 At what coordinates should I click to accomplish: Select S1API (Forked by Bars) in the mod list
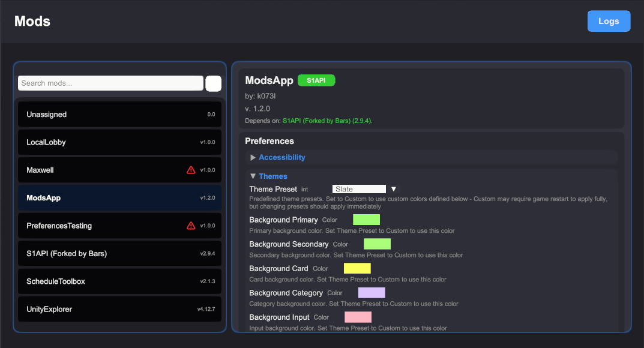tap(119, 253)
